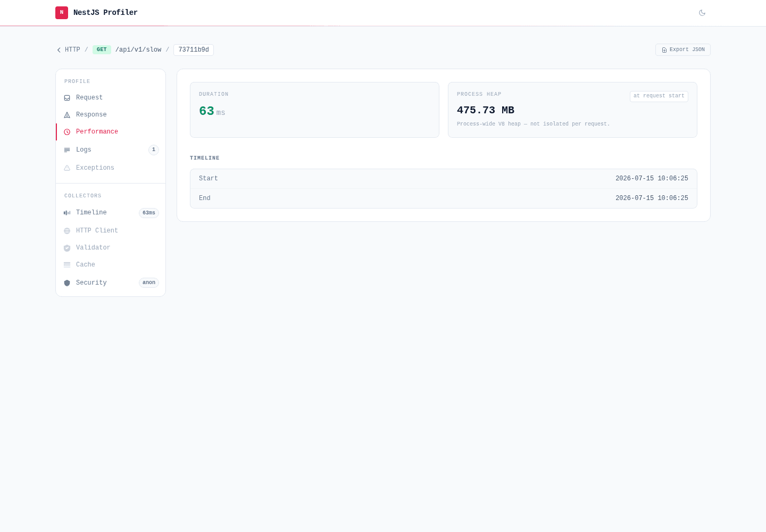Click the Performance clock icon
The image size is (766, 532).
[x=67, y=132]
